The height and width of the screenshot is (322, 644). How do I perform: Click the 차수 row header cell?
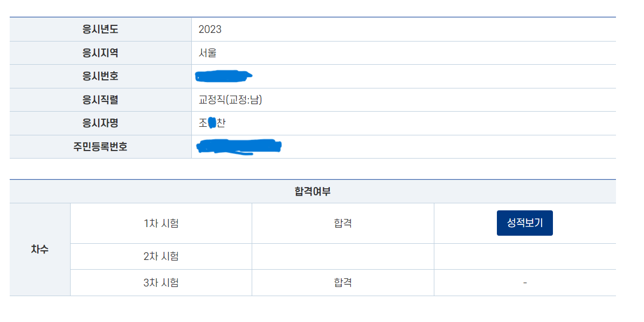(40, 250)
